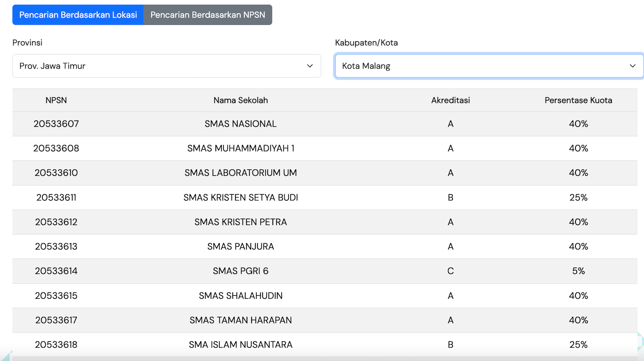Click the chevron icon on the Provinsi dropdown
Image resolution: width=644 pixels, height=361 pixels.
tap(310, 66)
